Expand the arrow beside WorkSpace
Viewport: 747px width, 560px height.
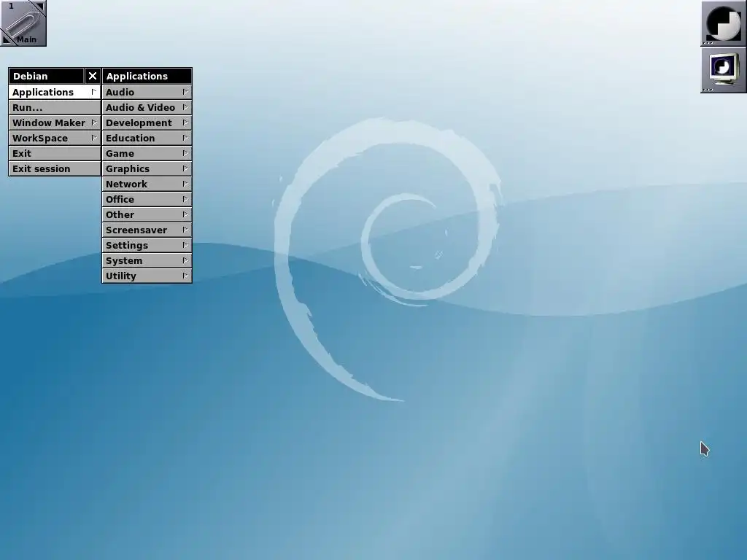pyautogui.click(x=94, y=138)
